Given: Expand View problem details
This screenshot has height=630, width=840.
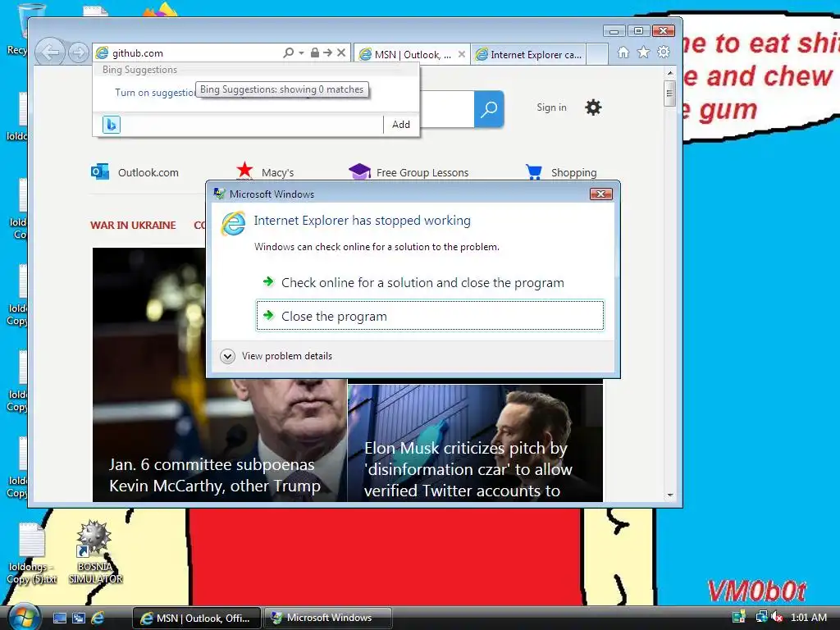Looking at the screenshot, I should coord(276,356).
